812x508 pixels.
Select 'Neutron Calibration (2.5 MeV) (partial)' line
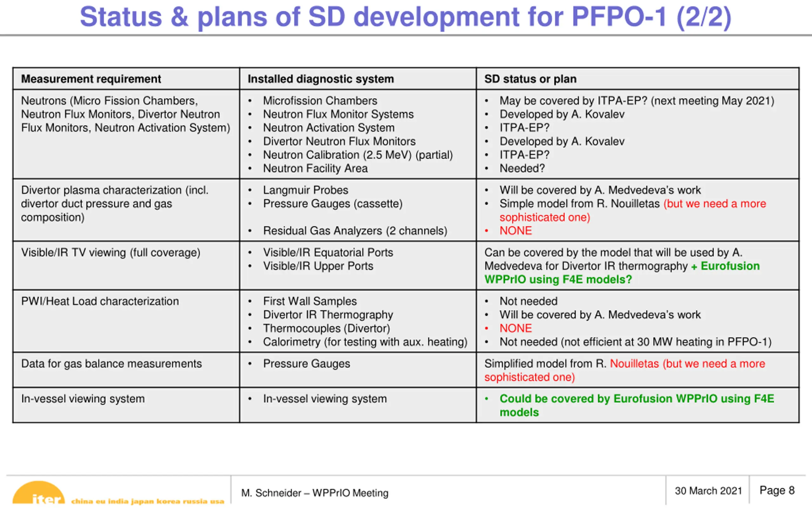[x=358, y=155]
